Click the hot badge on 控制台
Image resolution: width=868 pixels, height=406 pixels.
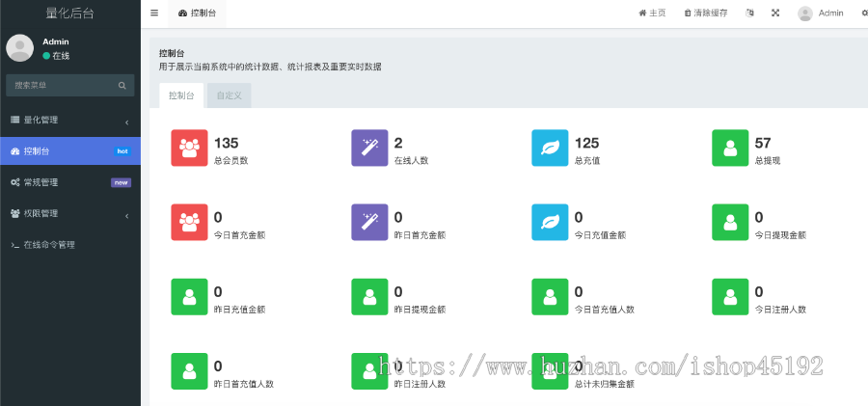pos(122,151)
